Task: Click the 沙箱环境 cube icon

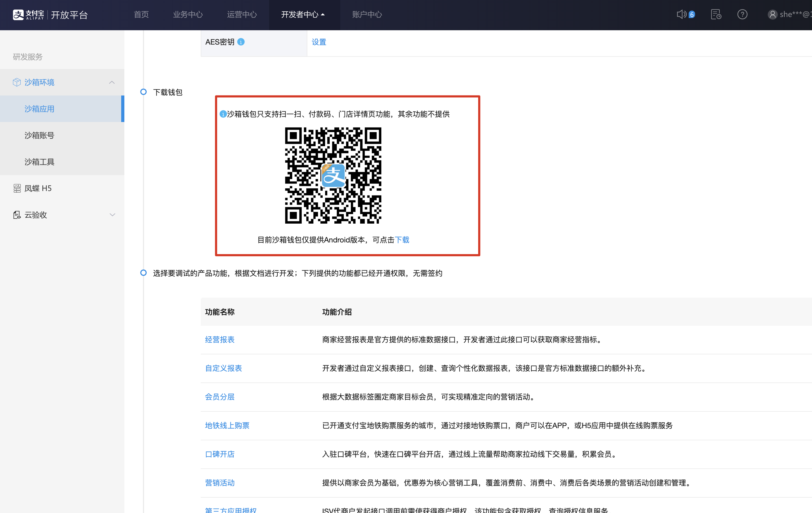Action: point(16,82)
